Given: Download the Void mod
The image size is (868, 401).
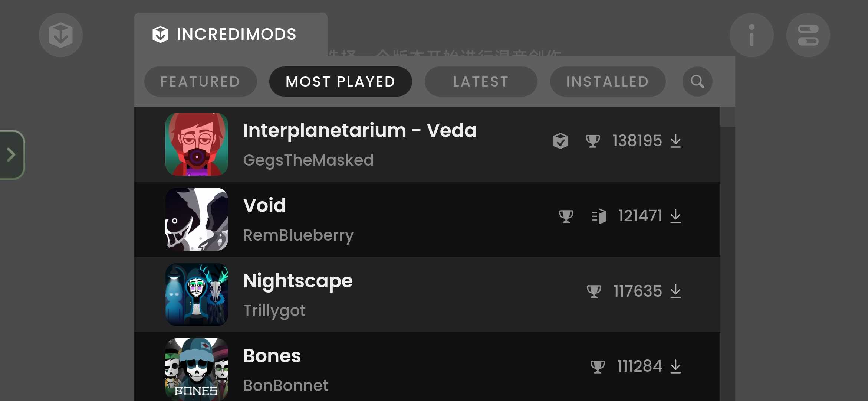Looking at the screenshot, I should coord(676,216).
